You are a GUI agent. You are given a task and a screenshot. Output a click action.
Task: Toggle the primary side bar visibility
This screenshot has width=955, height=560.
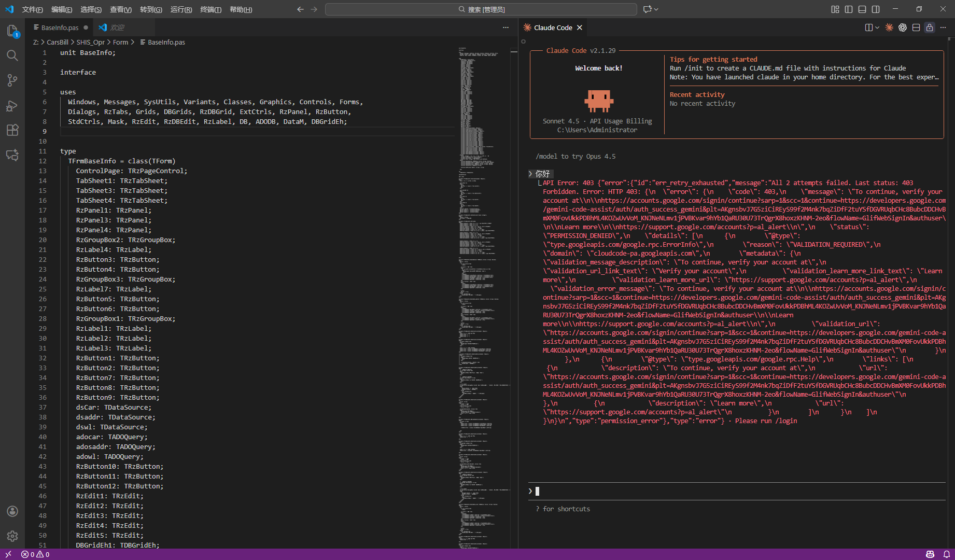click(849, 9)
